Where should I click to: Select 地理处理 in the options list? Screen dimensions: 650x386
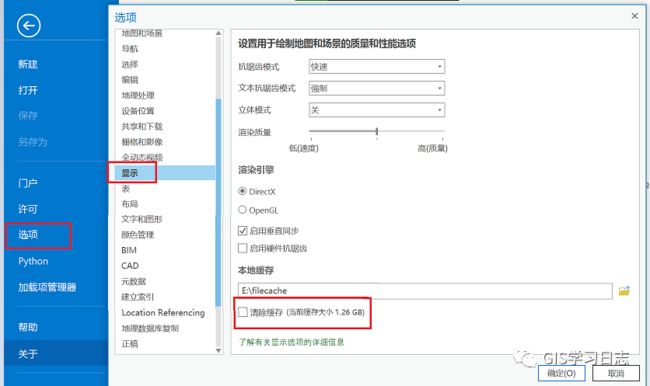pyautogui.click(x=138, y=95)
